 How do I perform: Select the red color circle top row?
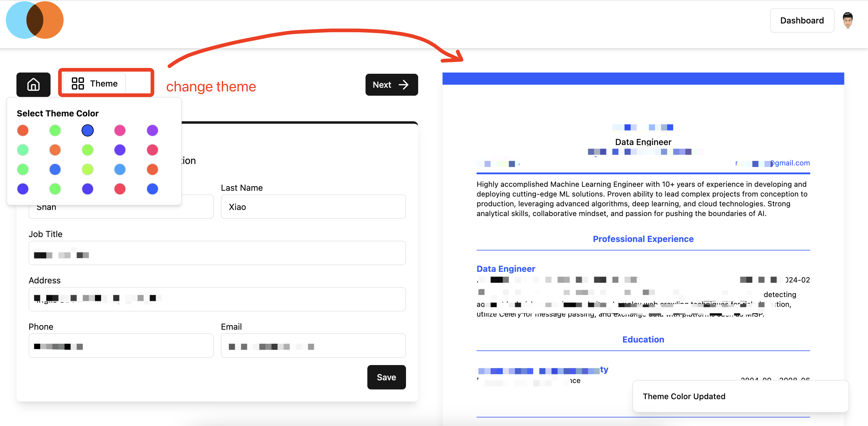23,130
